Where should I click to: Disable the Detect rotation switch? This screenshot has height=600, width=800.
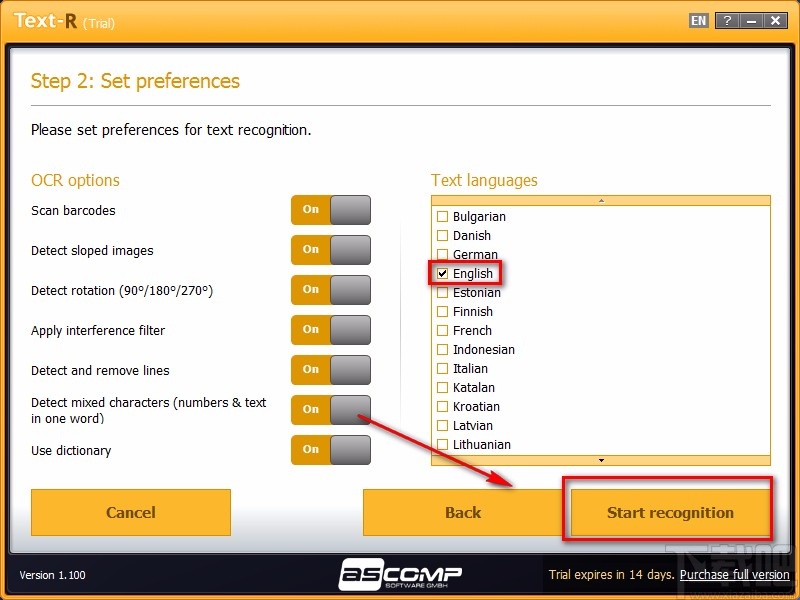pos(331,290)
